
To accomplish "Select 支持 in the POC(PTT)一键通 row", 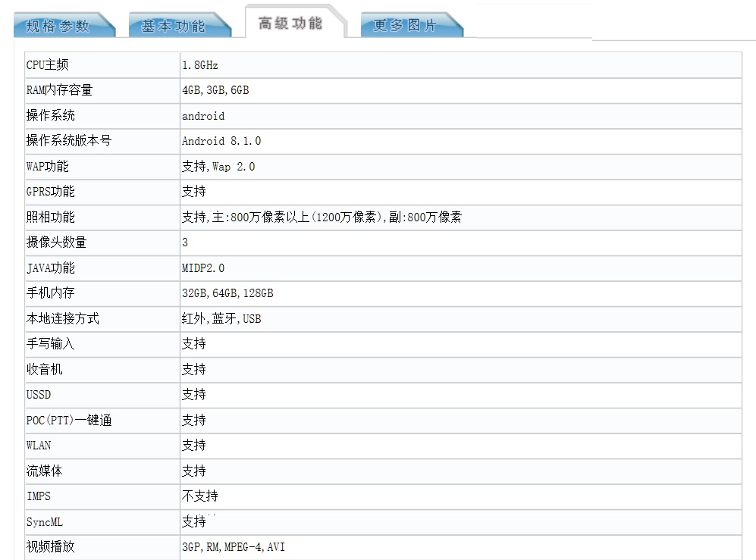I will click(x=194, y=420).
